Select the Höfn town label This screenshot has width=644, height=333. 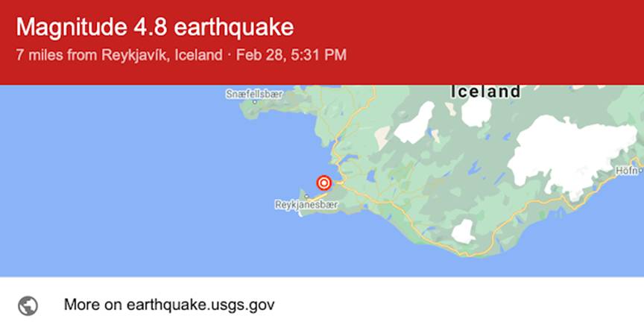[x=626, y=171]
